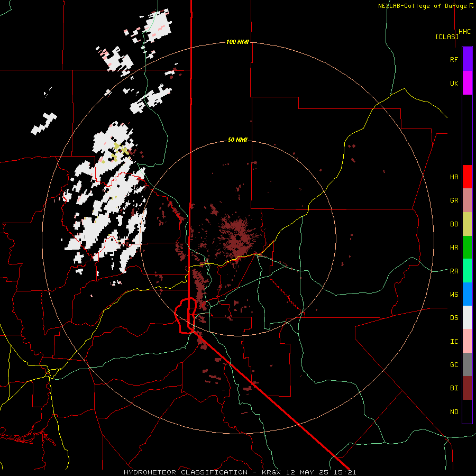The height and width of the screenshot is (476, 476).
Task: Click the ND black legend color block
Action: pyautogui.click(x=467, y=411)
